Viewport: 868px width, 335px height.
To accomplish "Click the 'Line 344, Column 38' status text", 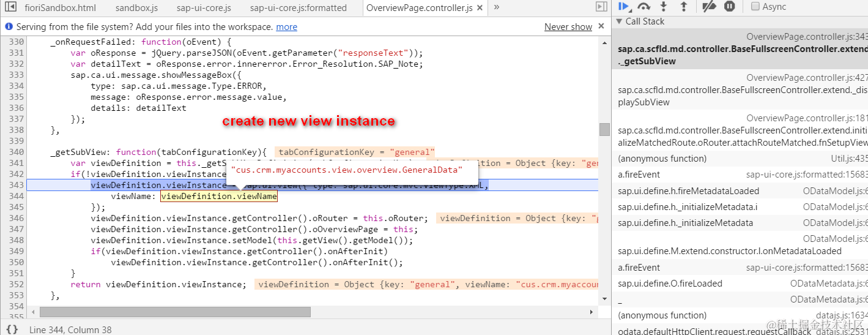I will coord(70,329).
